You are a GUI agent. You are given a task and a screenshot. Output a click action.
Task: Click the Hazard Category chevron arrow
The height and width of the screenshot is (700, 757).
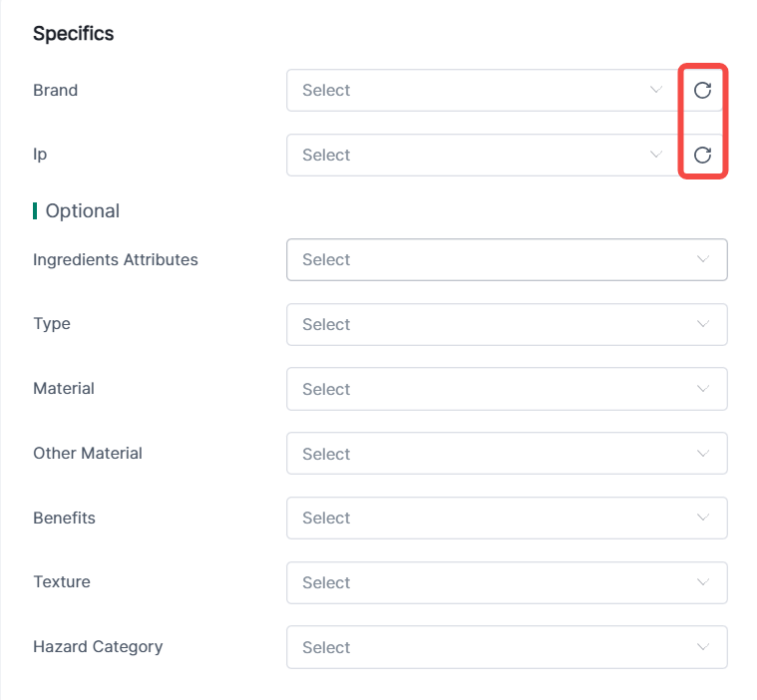coord(703,647)
